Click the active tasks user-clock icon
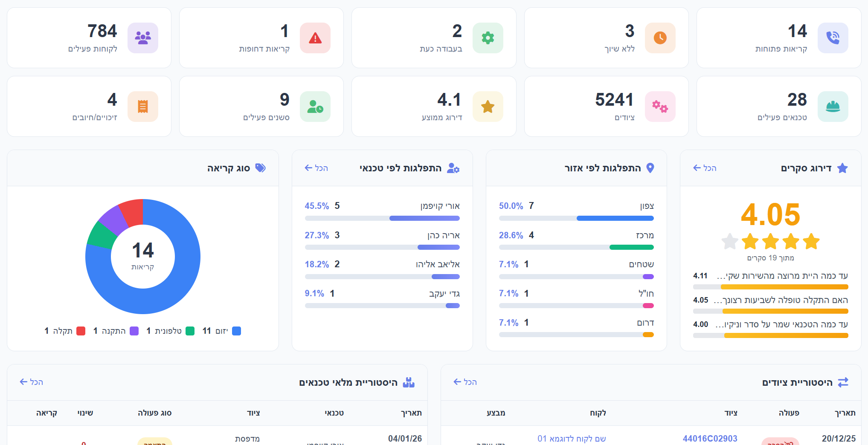 coord(315,107)
